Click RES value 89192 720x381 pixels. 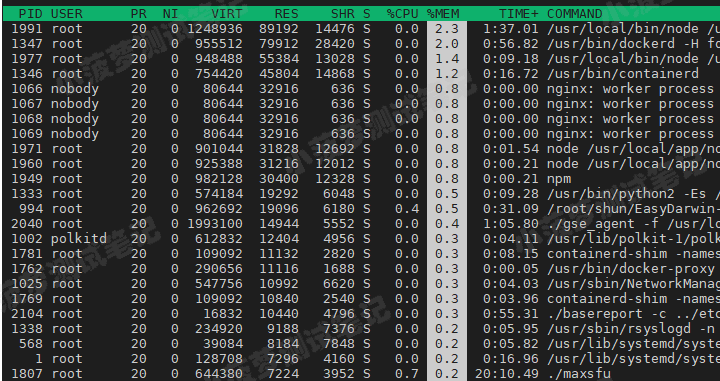(279, 29)
